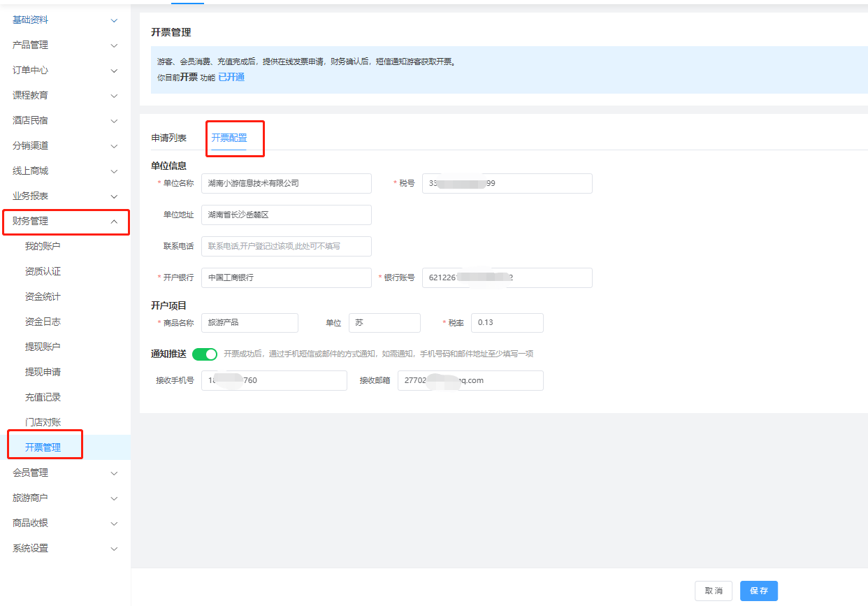Open the 门店对账 menu item
Screen dimensions: 868x606
43,423
